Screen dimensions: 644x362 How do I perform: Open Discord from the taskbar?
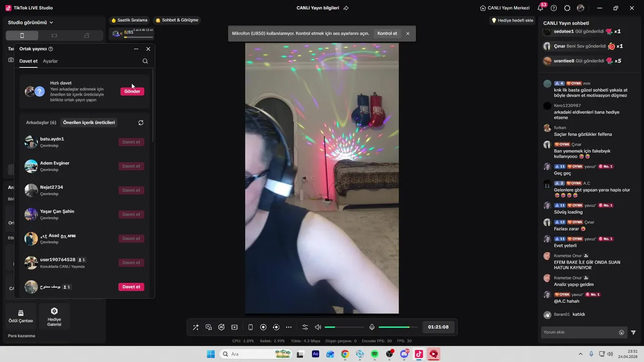404,354
